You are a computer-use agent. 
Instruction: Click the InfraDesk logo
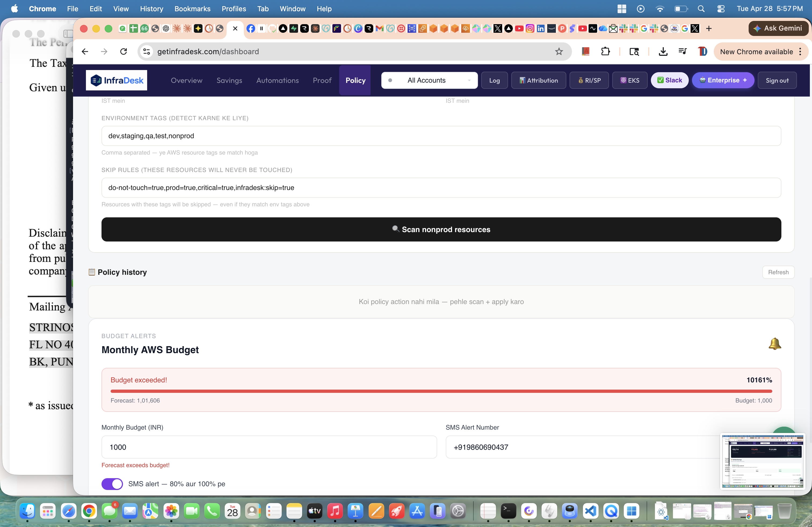116,80
